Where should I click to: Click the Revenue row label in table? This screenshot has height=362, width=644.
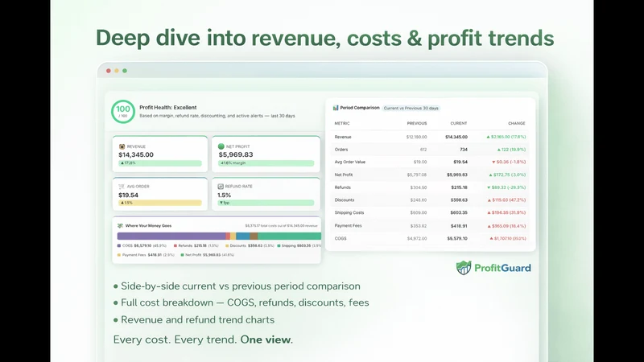343,137
